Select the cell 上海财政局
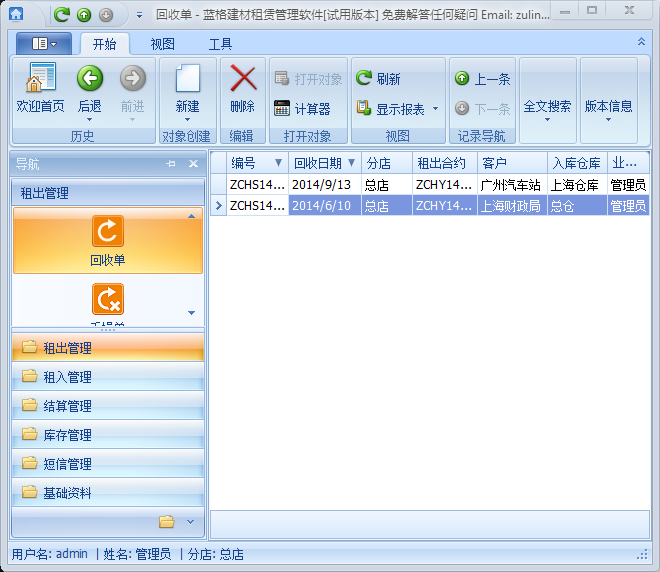Screen dimensions: 660x572 pyautogui.click(x=512, y=205)
